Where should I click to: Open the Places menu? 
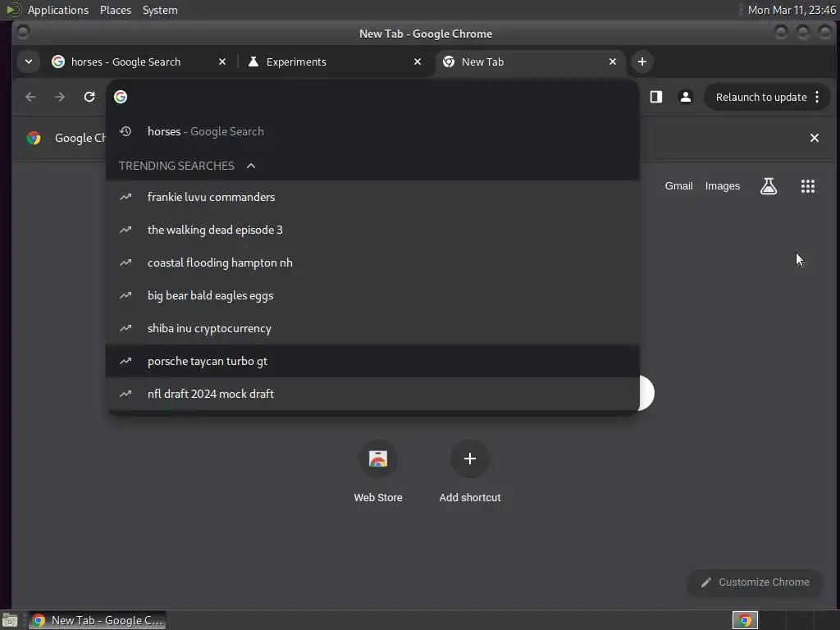[116, 10]
